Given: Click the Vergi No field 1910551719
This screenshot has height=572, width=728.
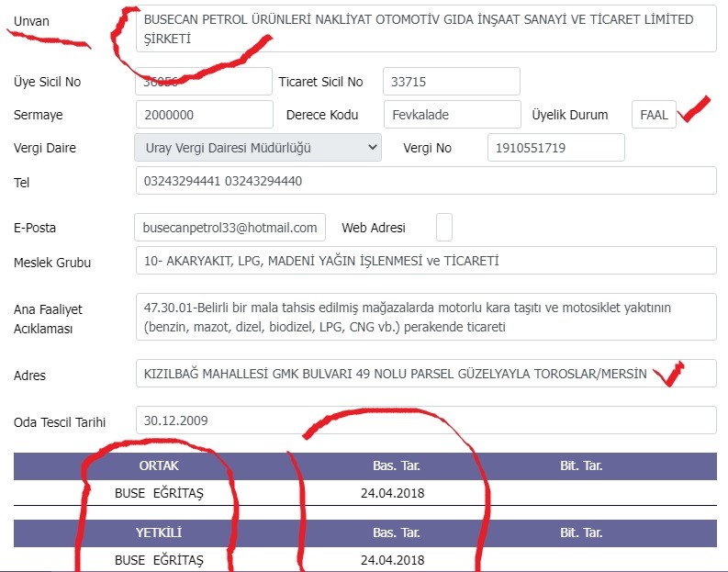Looking at the screenshot, I should coord(555,148).
